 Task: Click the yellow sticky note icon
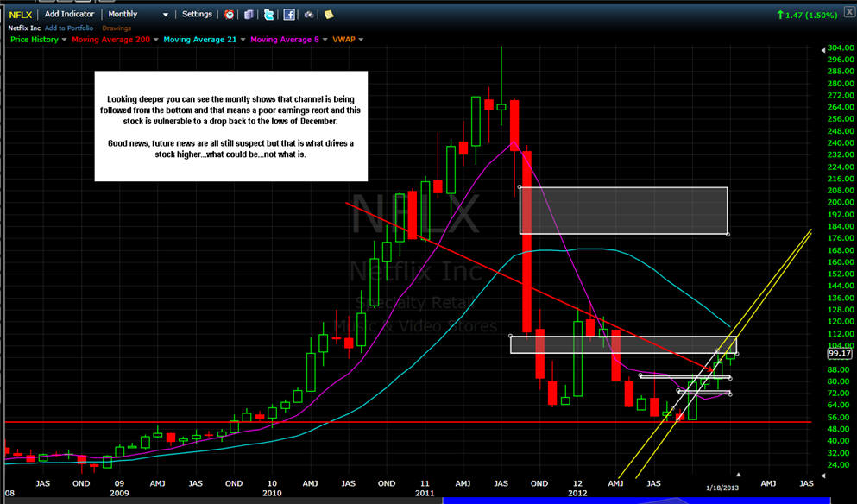329,15
